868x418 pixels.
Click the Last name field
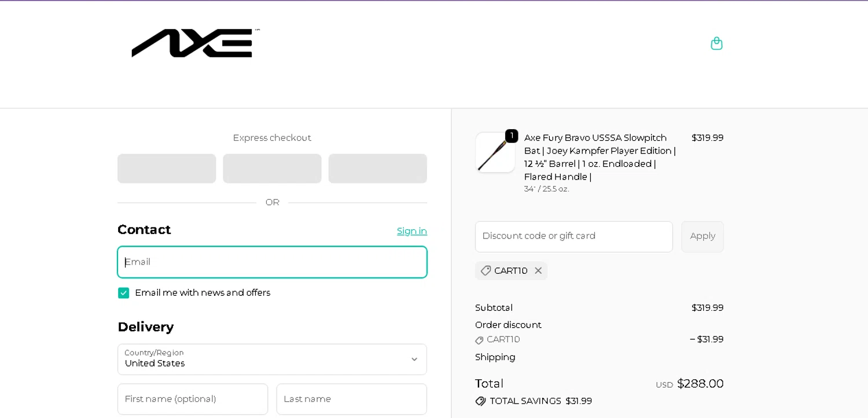[x=352, y=399]
